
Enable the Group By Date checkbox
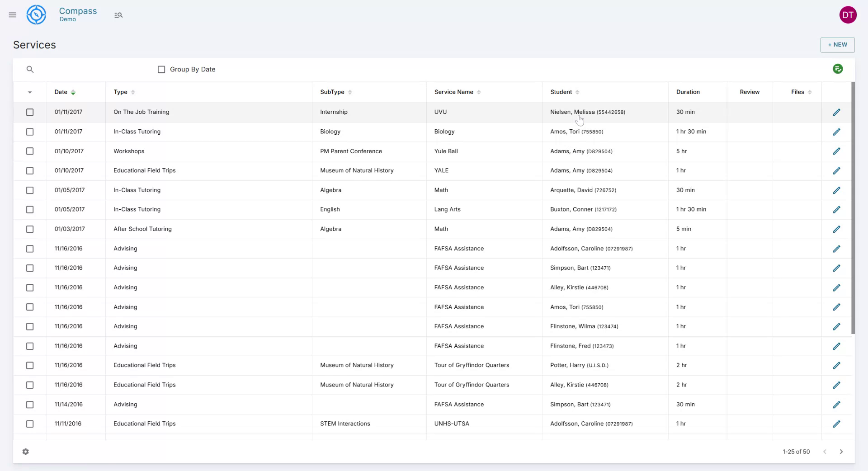click(x=161, y=69)
